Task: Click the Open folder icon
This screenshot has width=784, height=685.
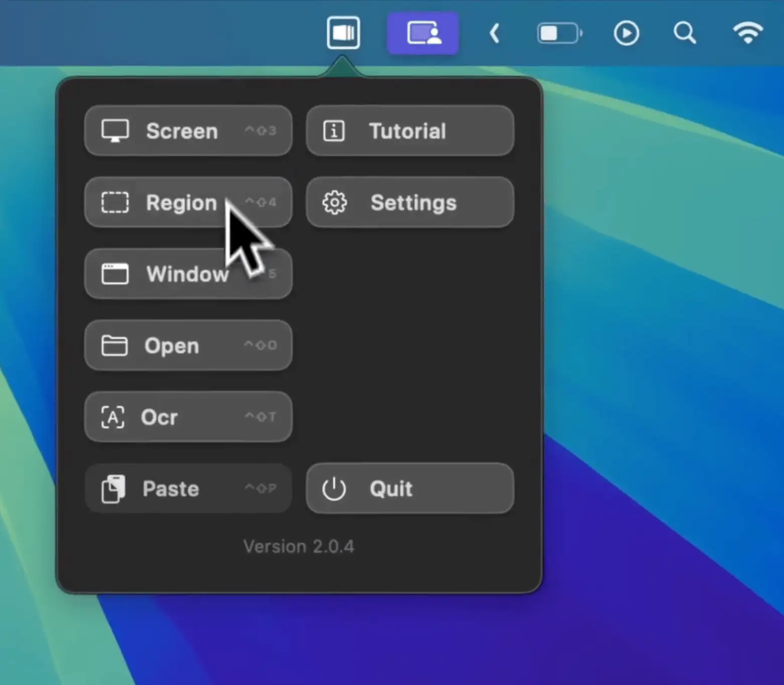Action: 115,346
